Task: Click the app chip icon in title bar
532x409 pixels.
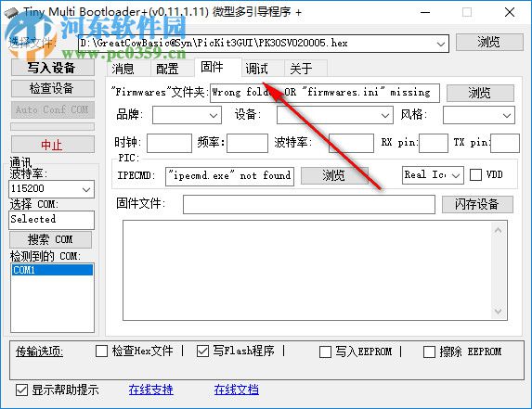Action: [x=11, y=13]
